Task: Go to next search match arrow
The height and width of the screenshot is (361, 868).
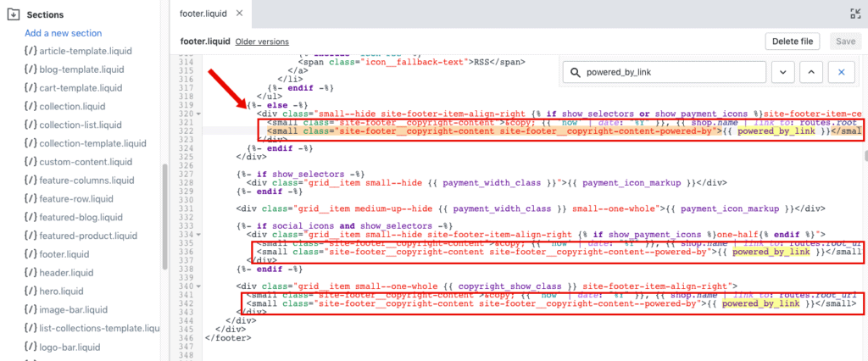Action: pyautogui.click(x=782, y=73)
